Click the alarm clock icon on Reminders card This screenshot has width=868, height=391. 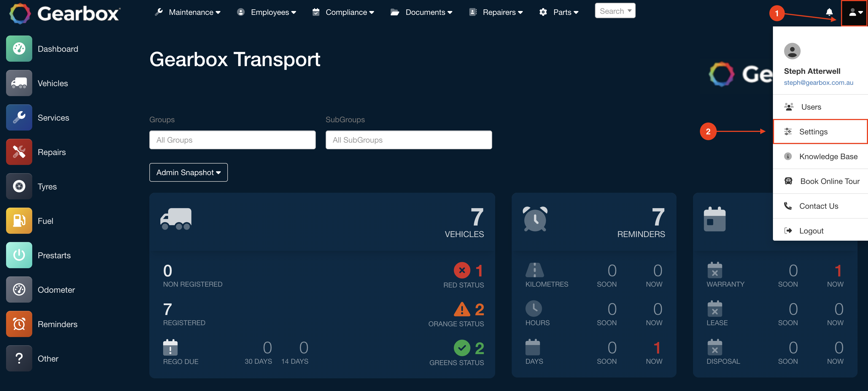[x=535, y=219]
